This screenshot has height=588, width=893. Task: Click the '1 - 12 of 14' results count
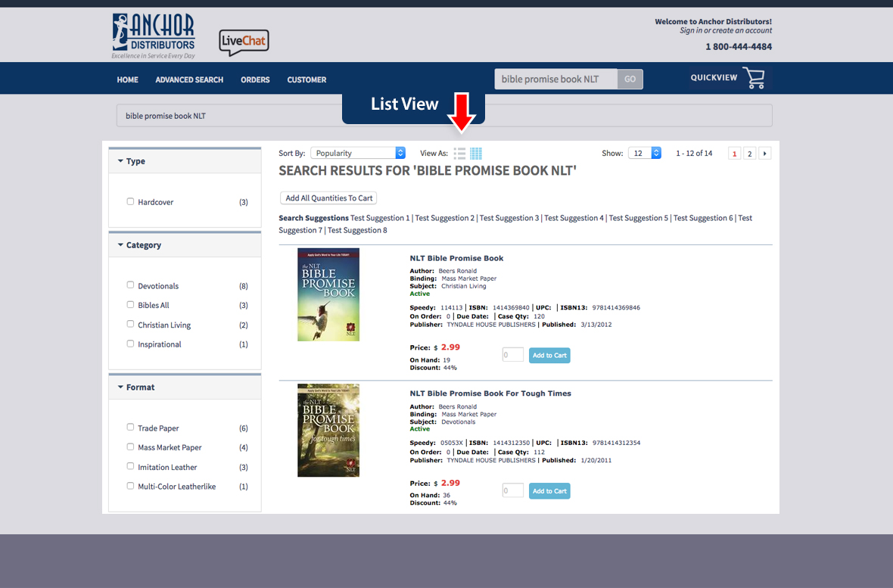click(694, 154)
